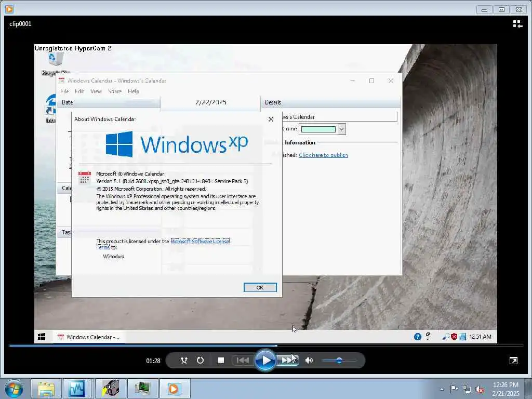
Task: Stop the video playback
Action: 221,361
